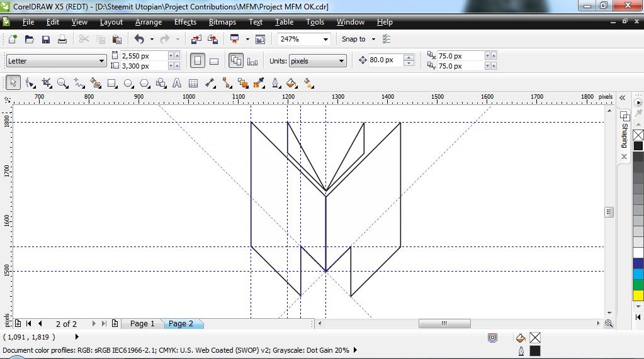The width and height of the screenshot is (644, 359).
Task: Click the Import icon
Action: tap(196, 39)
